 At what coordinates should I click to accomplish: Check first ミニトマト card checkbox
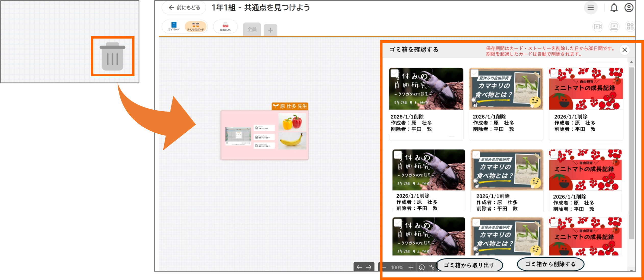tap(554, 74)
